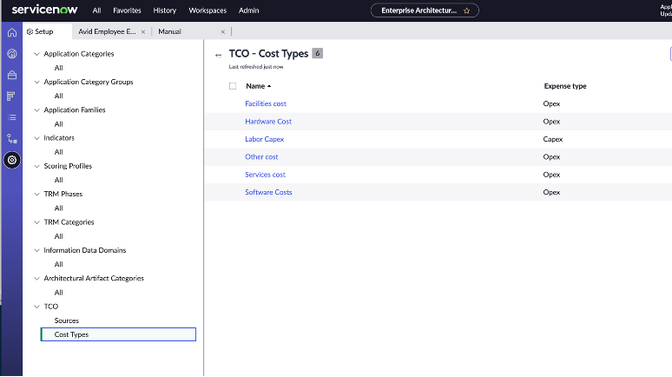Click the ServiceNow logo
Screen dimensions: 672x377
click(x=45, y=9)
